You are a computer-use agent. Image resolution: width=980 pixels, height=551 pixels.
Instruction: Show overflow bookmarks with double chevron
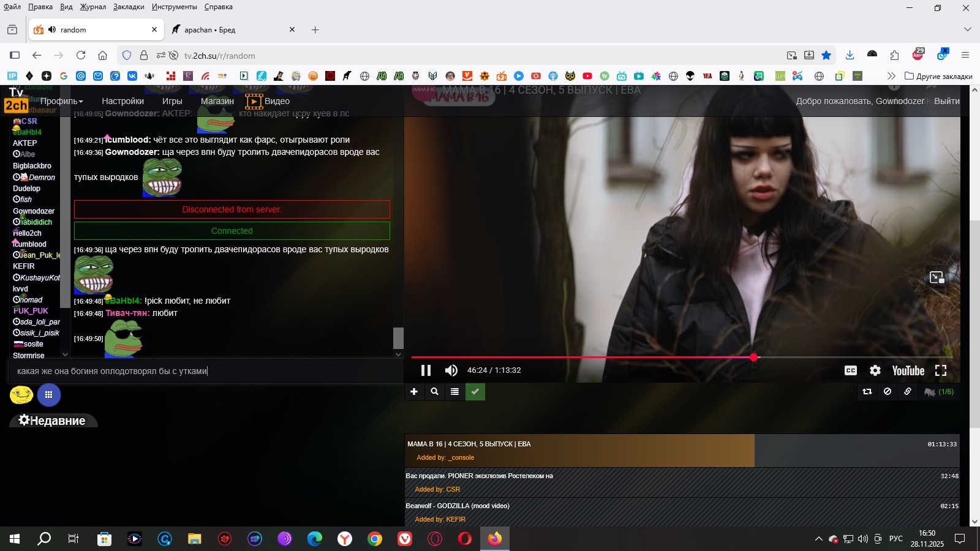click(891, 76)
